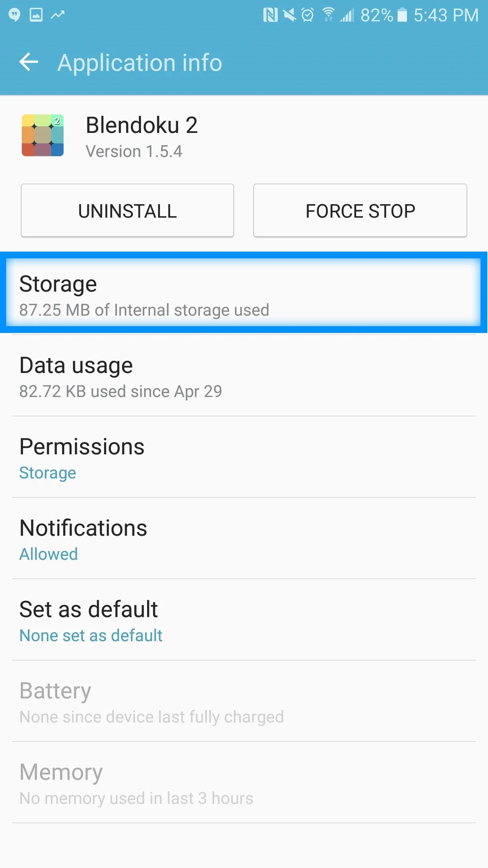Tap the Application info title text

[x=140, y=63]
